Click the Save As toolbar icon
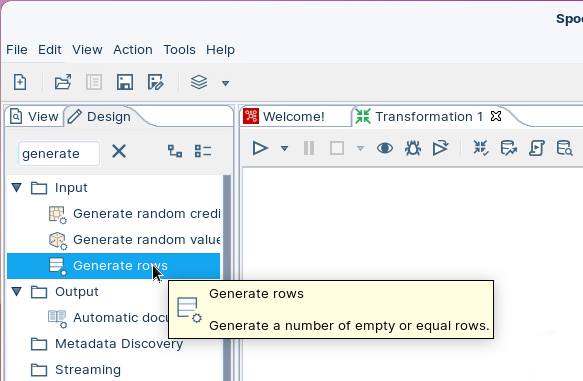583x381 pixels. (155, 82)
